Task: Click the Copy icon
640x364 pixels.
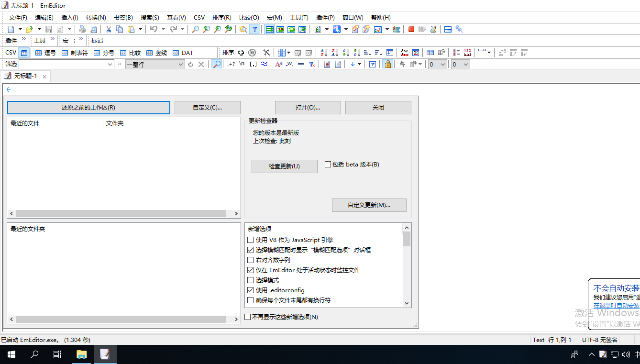Action: [120, 29]
